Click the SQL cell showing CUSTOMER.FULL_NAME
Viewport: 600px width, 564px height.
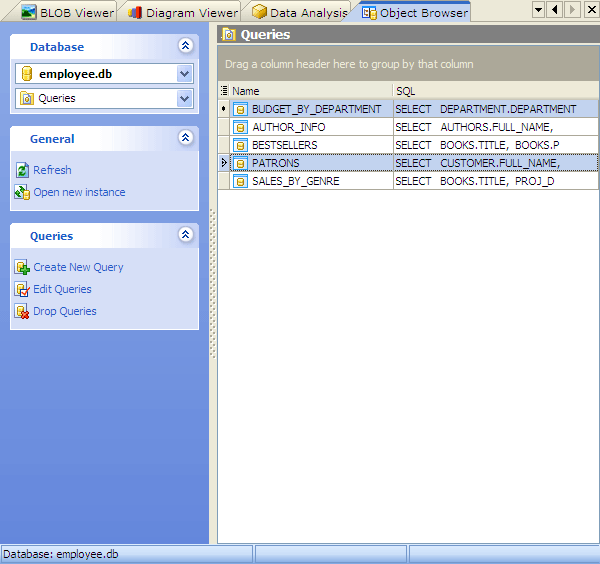coord(496,163)
